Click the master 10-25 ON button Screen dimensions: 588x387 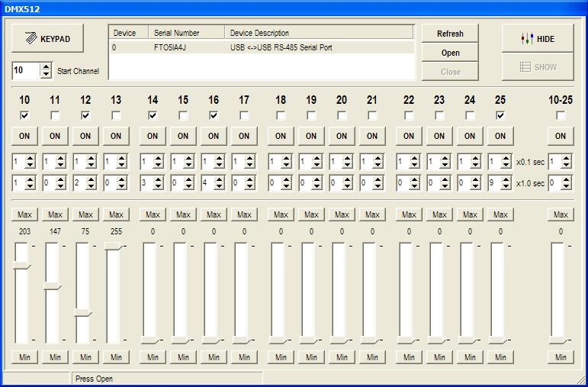561,136
